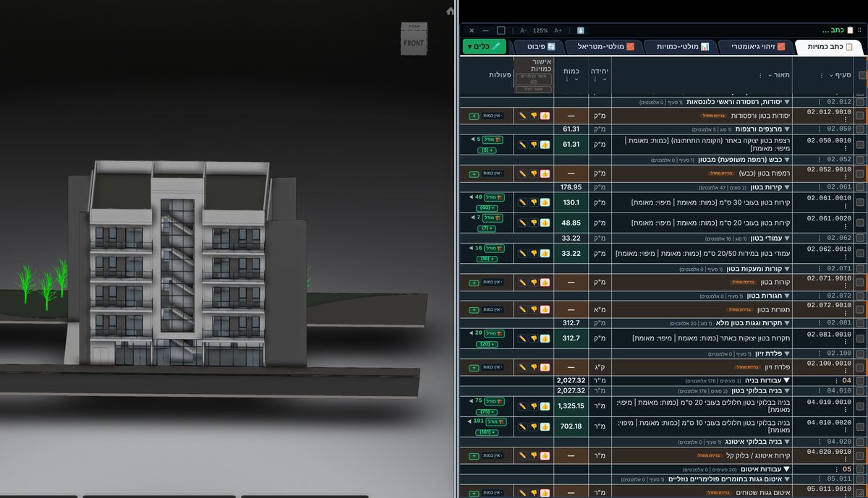The width and height of the screenshot is (868, 498).
Task: Thumbs-down row 02.052.9010 concrete ramps
Action: pos(533,173)
